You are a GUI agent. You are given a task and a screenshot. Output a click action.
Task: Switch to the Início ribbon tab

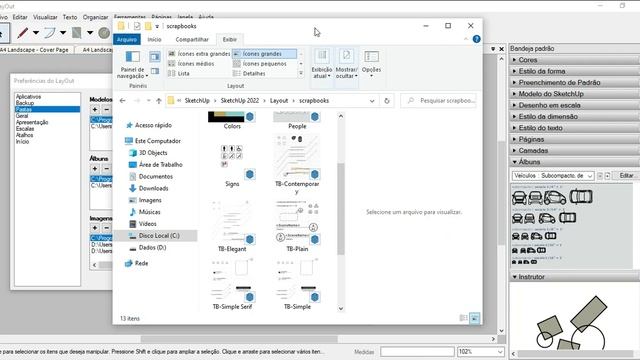pyautogui.click(x=154, y=40)
